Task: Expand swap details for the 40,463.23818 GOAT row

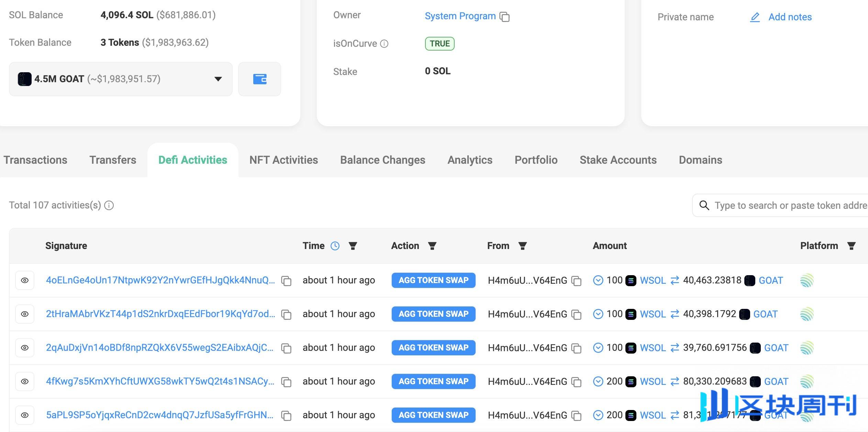Action: (598, 280)
